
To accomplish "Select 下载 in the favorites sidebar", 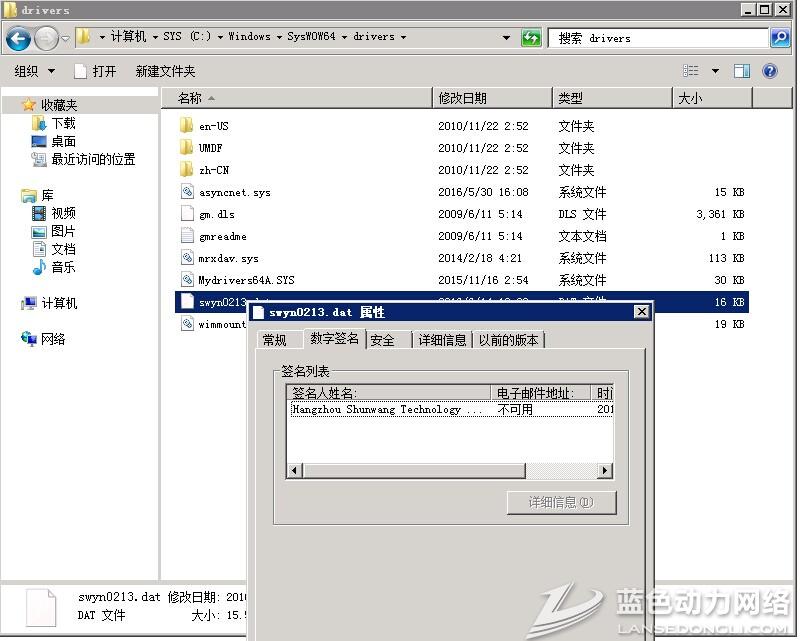I will click(63, 123).
